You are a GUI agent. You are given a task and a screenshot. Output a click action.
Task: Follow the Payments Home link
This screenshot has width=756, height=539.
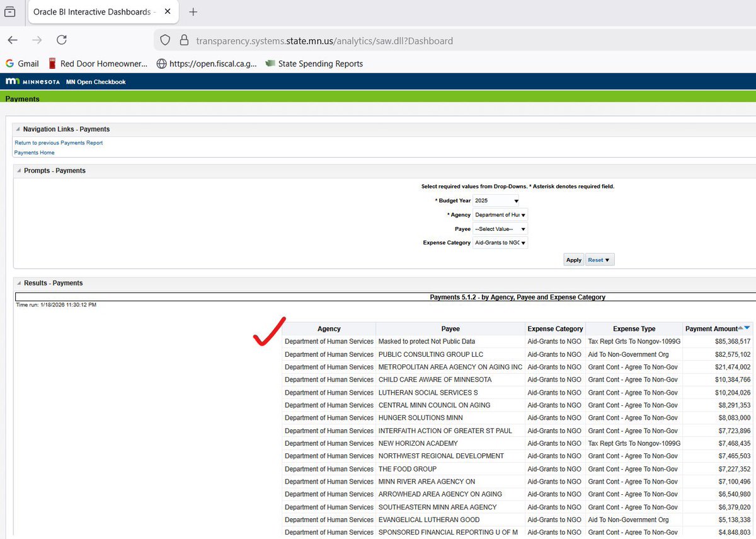[x=35, y=153]
